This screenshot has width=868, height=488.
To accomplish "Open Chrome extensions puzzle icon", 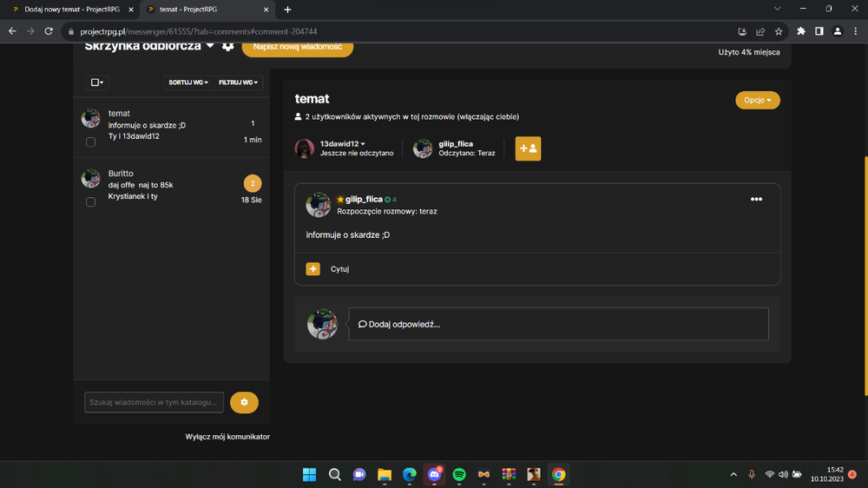I will tap(801, 31).
